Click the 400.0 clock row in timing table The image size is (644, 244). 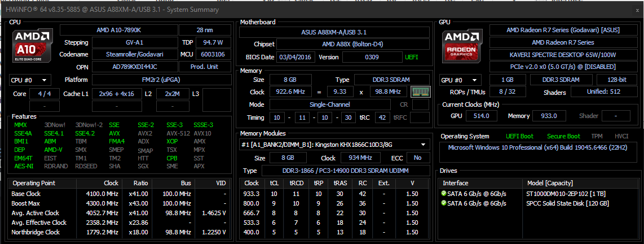tap(334, 233)
